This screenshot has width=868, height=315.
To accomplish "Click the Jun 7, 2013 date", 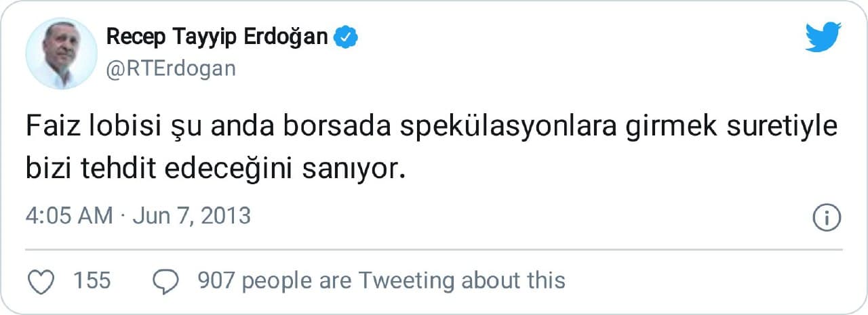I will (191, 216).
